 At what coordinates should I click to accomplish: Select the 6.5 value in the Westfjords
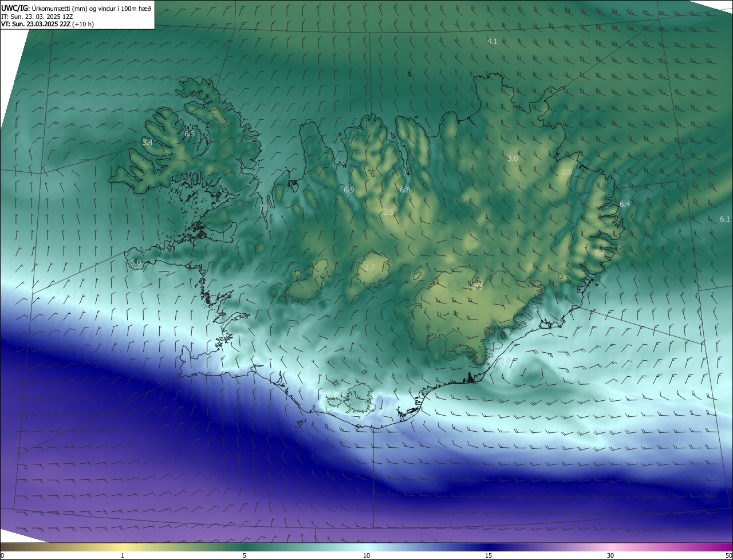(190, 133)
